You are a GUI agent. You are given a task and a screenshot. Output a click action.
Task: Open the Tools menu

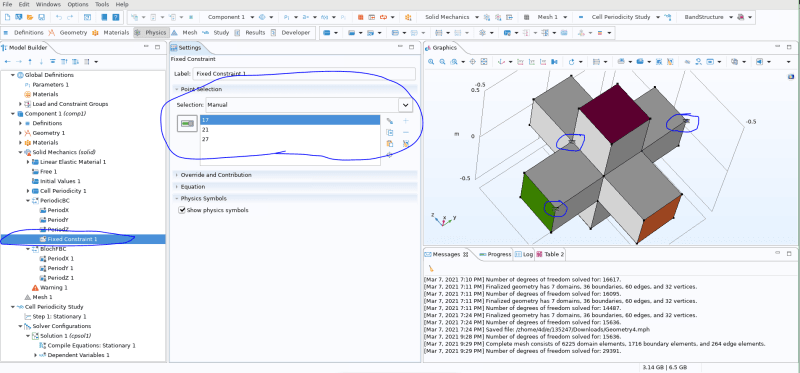click(102, 4)
